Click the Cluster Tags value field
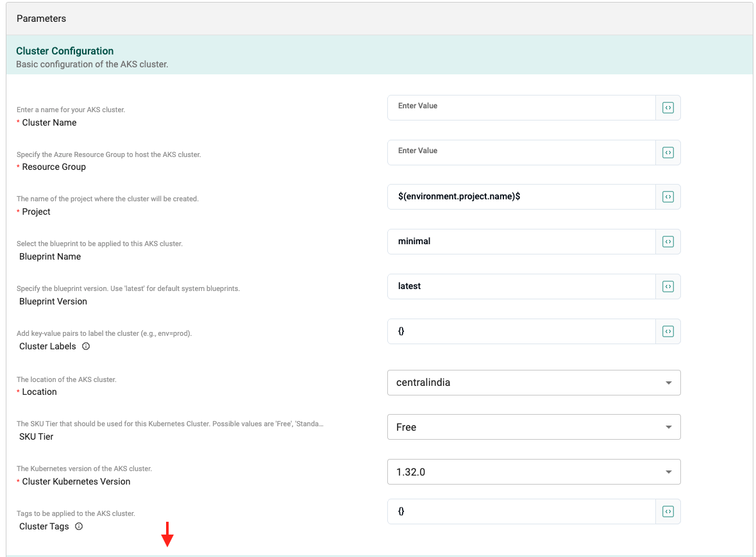 pyautogui.click(x=521, y=511)
